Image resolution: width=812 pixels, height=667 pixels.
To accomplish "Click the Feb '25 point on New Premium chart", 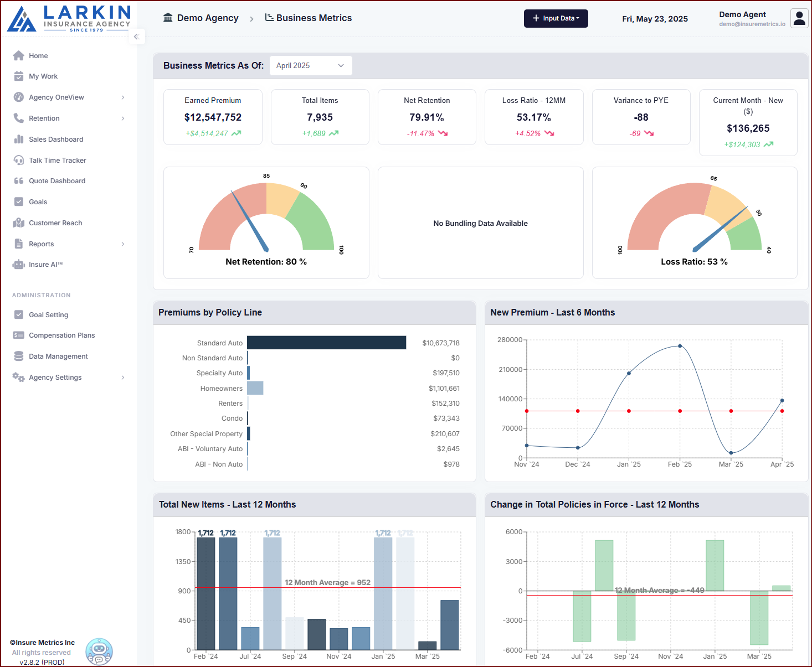I will pyautogui.click(x=680, y=346).
